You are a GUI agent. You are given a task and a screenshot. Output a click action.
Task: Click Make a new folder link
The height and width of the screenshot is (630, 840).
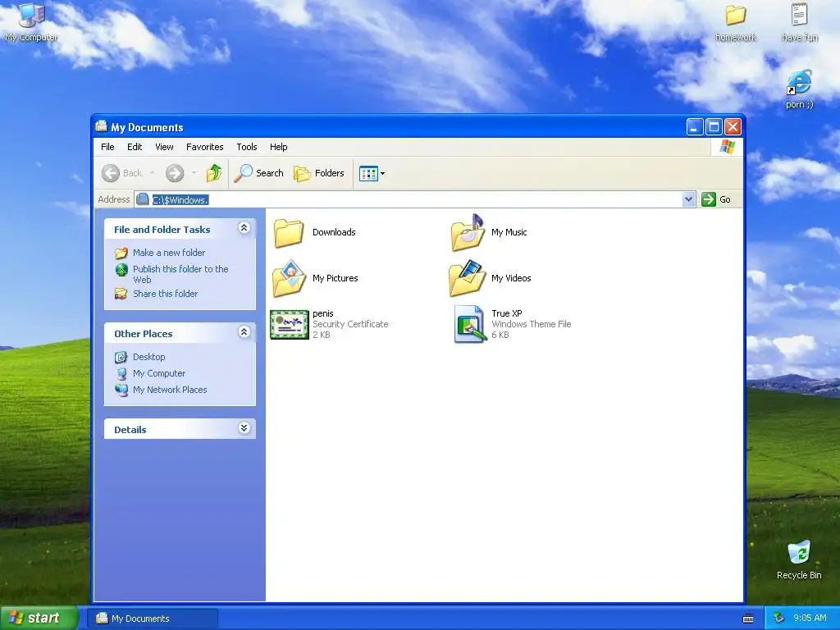point(169,253)
